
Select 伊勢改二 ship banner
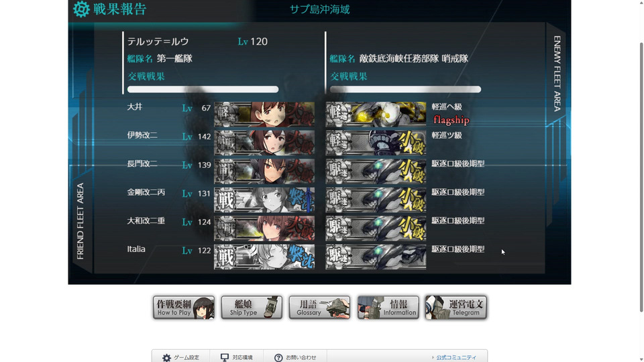(264, 142)
